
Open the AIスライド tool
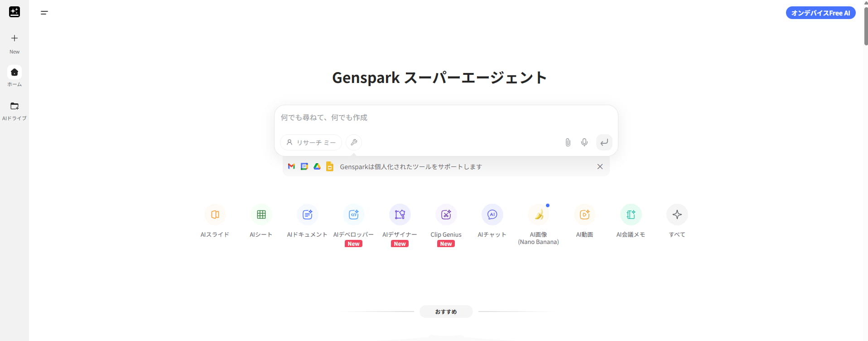tap(215, 214)
